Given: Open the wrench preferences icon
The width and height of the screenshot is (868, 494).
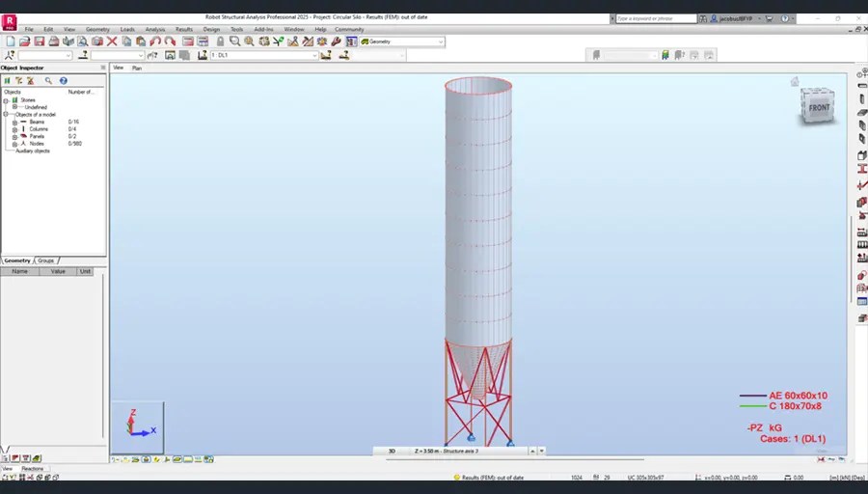Looking at the screenshot, I should point(336,41).
